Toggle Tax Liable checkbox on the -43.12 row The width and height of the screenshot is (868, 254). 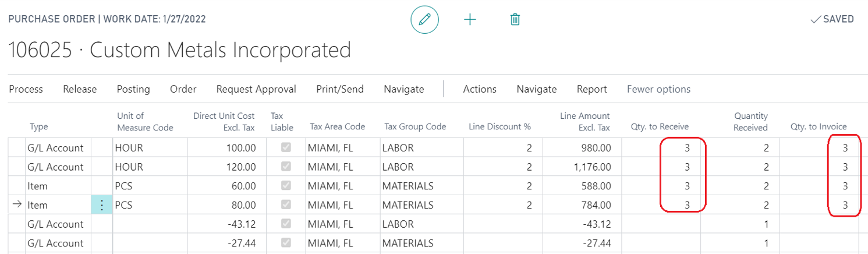click(x=285, y=224)
